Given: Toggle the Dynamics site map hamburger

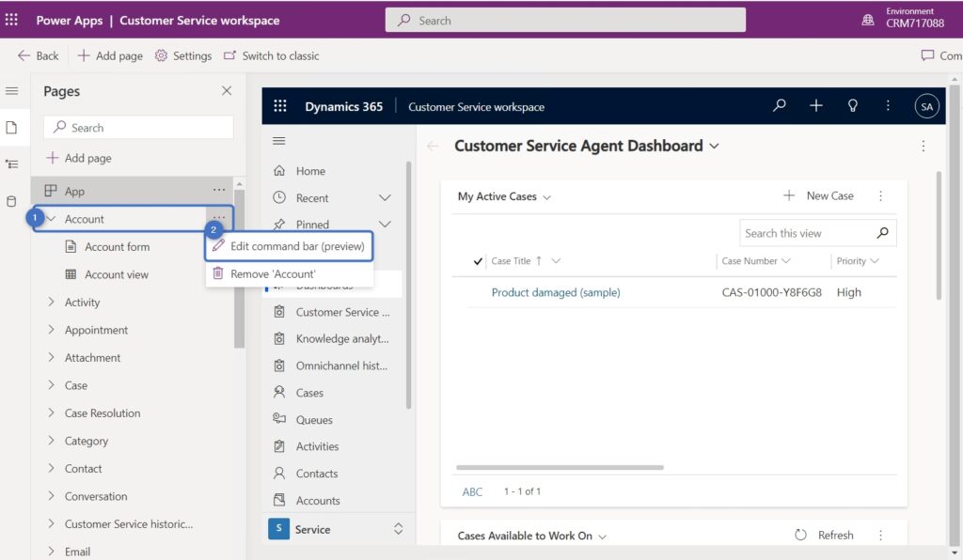Looking at the screenshot, I should point(278,141).
